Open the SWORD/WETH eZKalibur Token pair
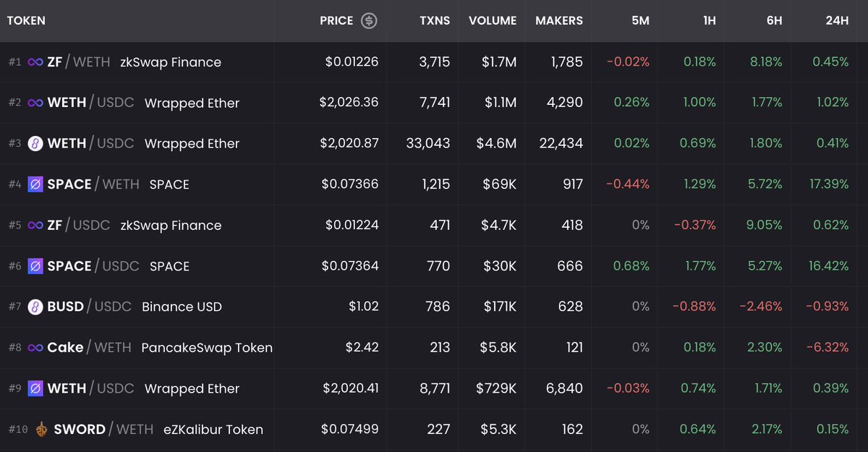 click(x=434, y=430)
